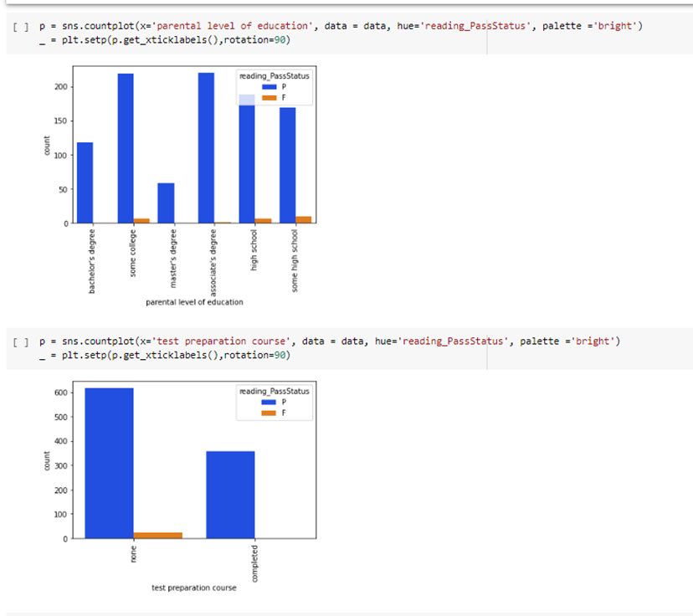The height and width of the screenshot is (616, 693).
Task: Click the "none" axis label in second chart
Action: [133, 554]
